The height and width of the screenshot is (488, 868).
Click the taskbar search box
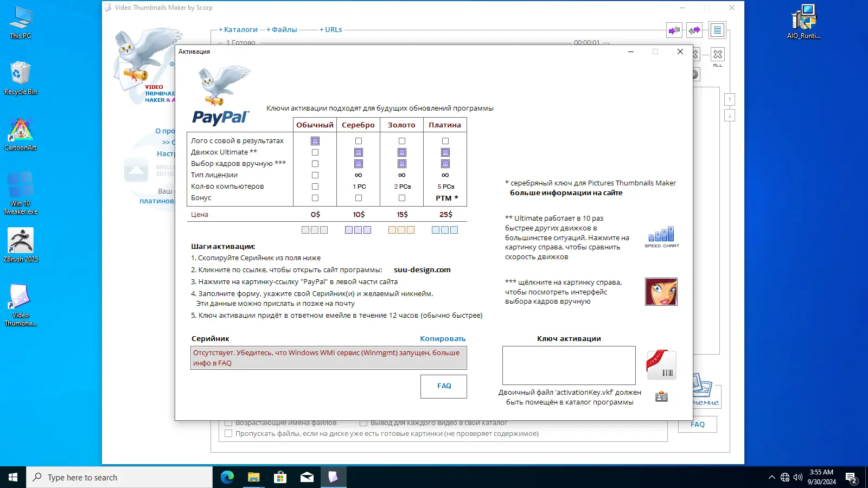pyautogui.click(x=119, y=477)
